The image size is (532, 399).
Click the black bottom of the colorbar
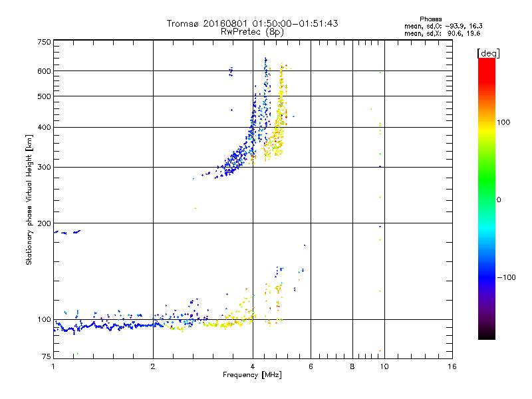point(487,334)
